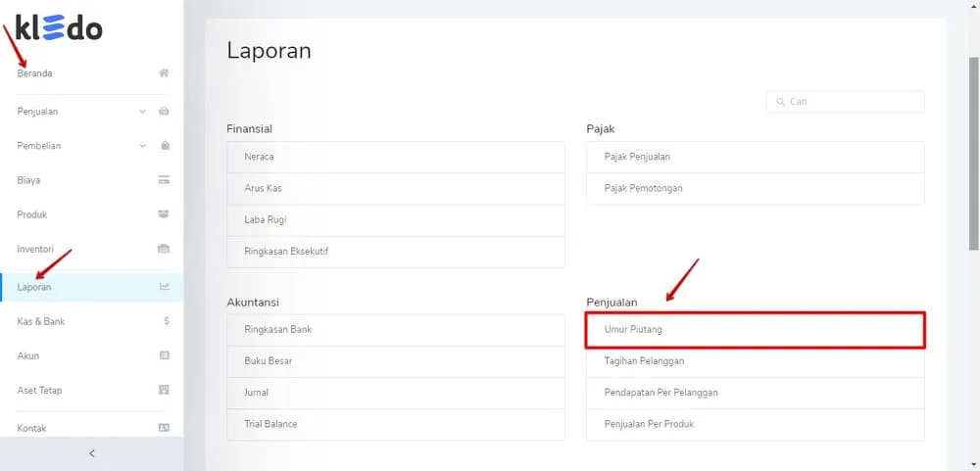The height and width of the screenshot is (471, 980).
Task: Click the Cari search field
Action: click(x=845, y=101)
